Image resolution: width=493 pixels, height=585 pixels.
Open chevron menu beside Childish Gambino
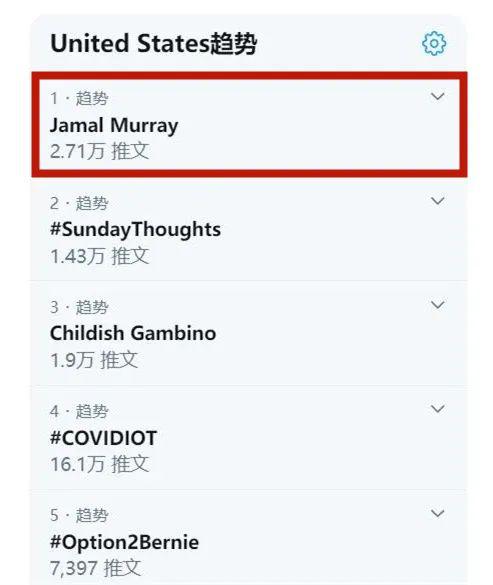437,304
